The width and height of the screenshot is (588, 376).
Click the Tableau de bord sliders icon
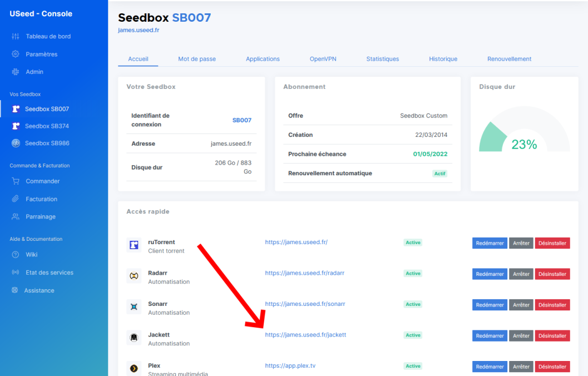pyautogui.click(x=16, y=36)
